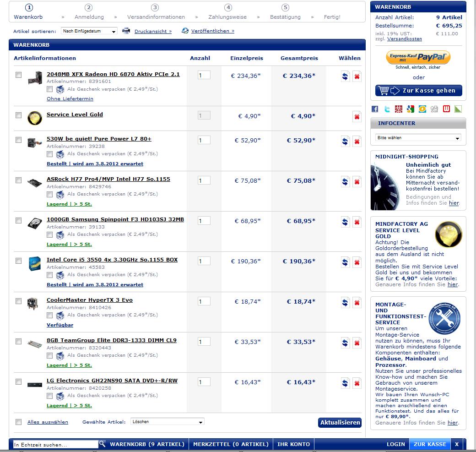Click the printer icon beside Druckansicht

coord(126,31)
